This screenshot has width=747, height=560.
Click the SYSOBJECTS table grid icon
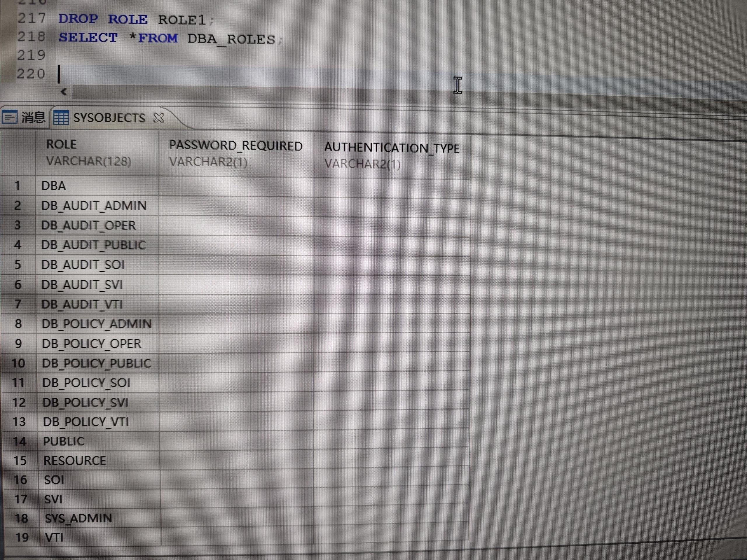coord(61,118)
